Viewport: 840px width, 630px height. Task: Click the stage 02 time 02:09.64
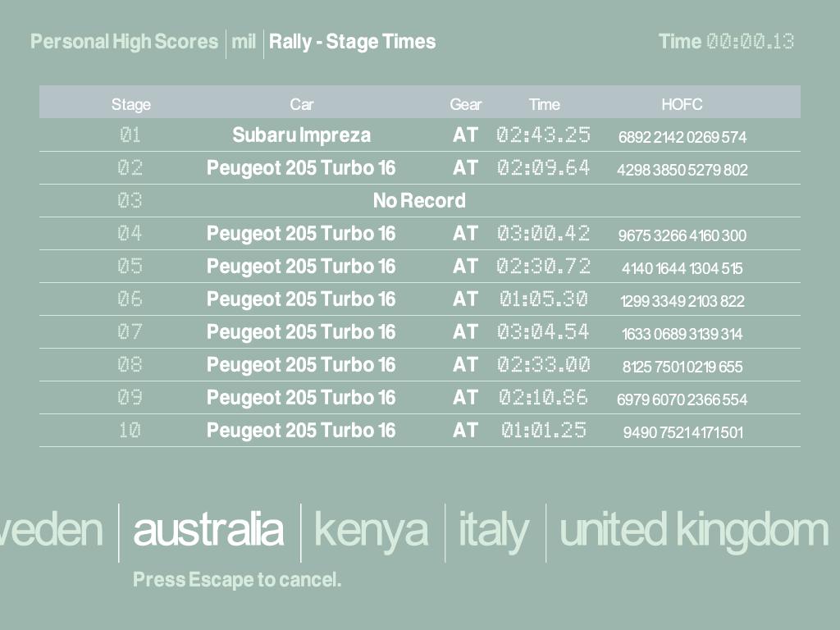point(543,168)
